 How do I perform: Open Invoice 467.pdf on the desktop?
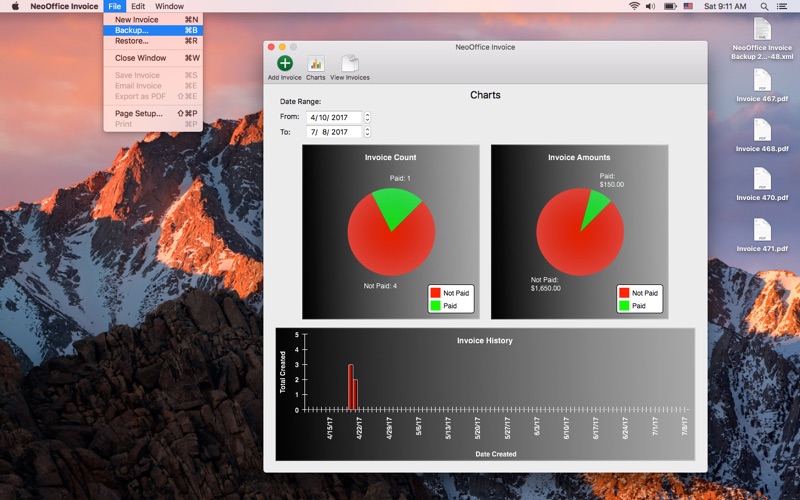tap(762, 80)
